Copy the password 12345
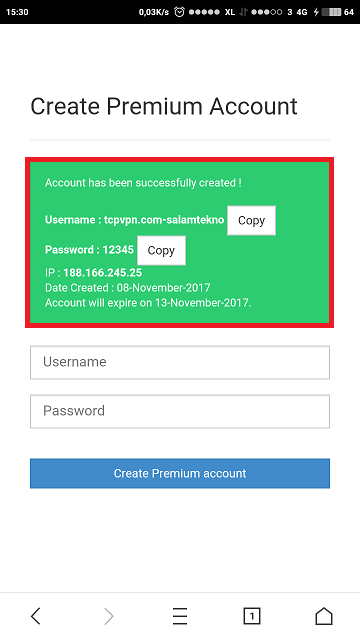This screenshot has height=640, width=360. (161, 250)
